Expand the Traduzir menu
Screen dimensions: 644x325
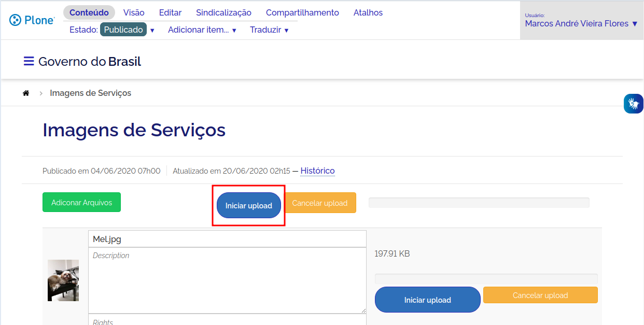tap(269, 30)
